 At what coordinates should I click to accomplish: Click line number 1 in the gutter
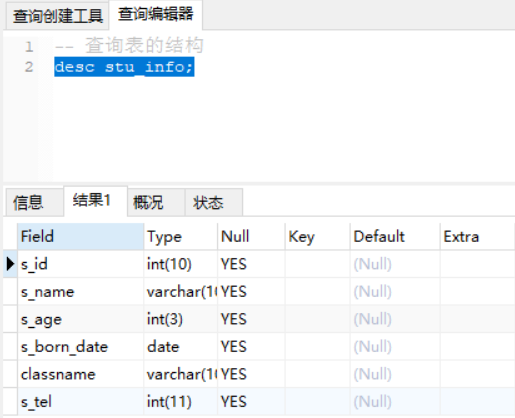pyautogui.click(x=29, y=46)
